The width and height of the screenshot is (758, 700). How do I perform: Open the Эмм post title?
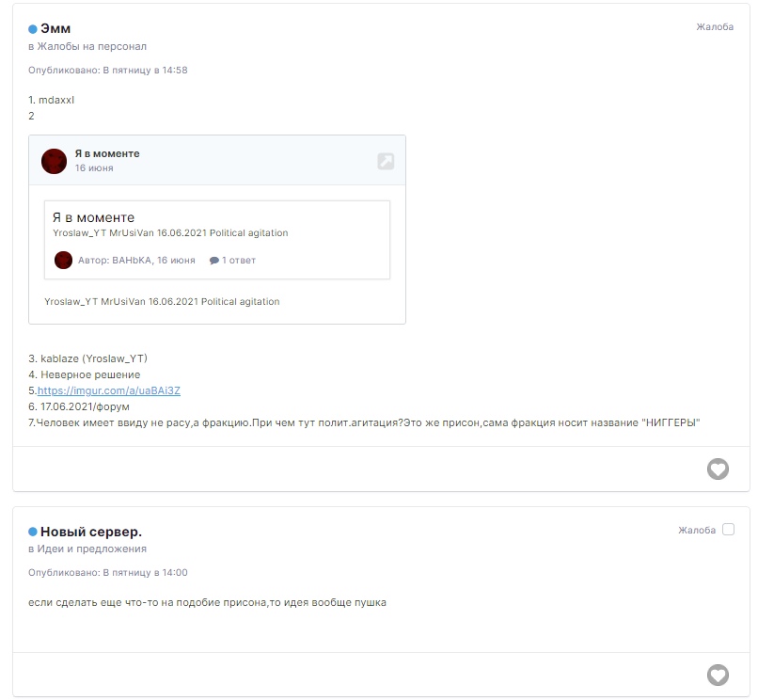55,28
